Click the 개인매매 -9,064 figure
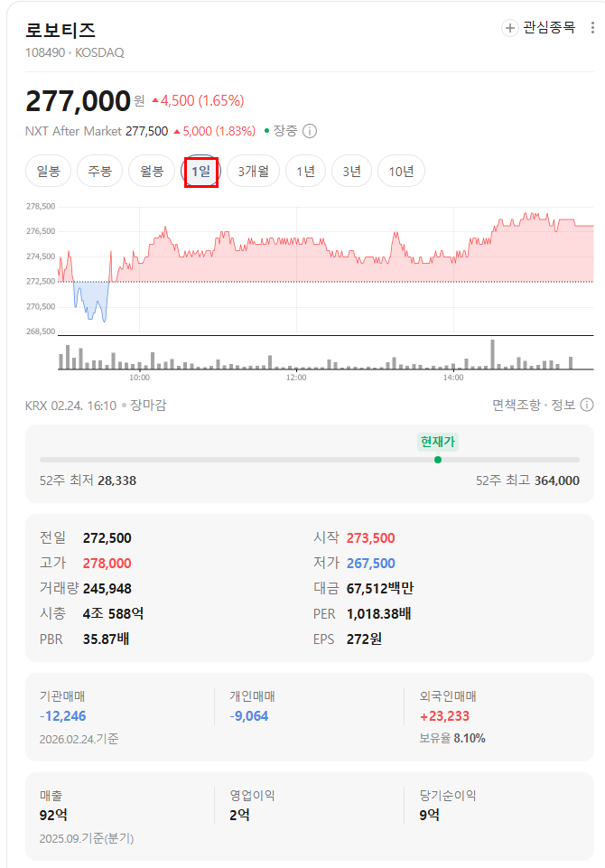 click(248, 716)
